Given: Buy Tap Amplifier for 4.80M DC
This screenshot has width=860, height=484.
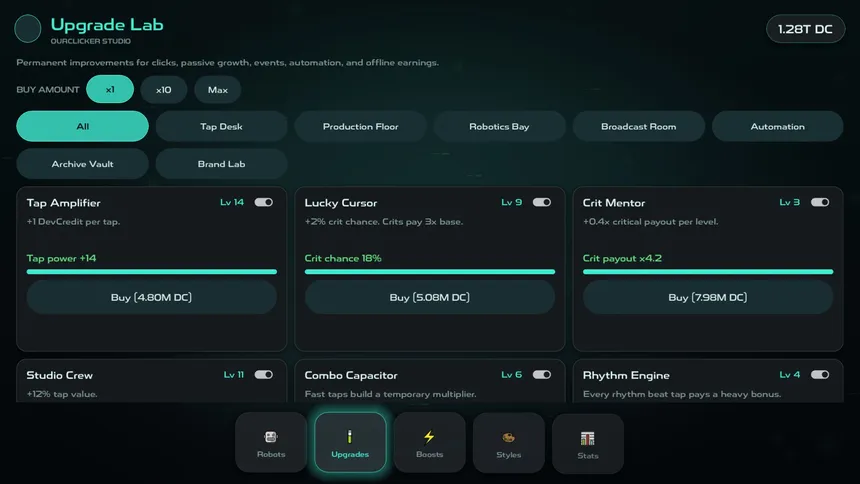Looking at the screenshot, I should coord(151,297).
